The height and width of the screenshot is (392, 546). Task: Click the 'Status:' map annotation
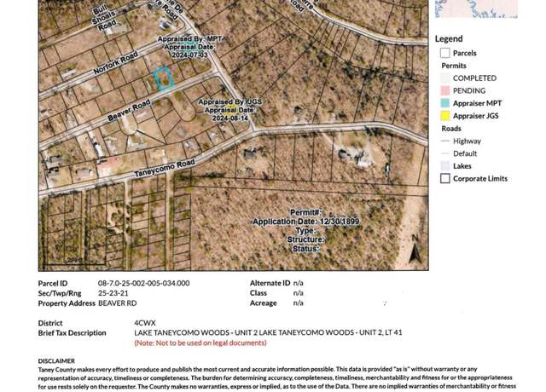point(305,249)
